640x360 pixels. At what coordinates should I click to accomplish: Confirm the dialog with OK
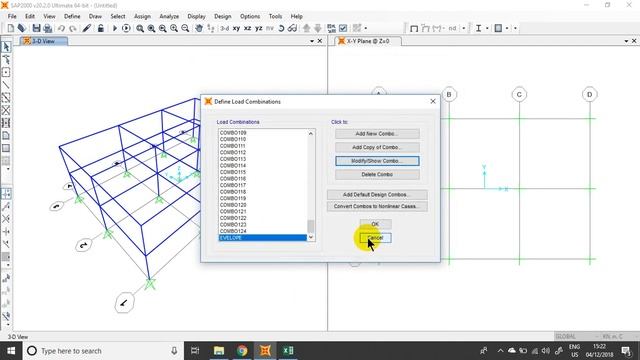click(x=376, y=224)
